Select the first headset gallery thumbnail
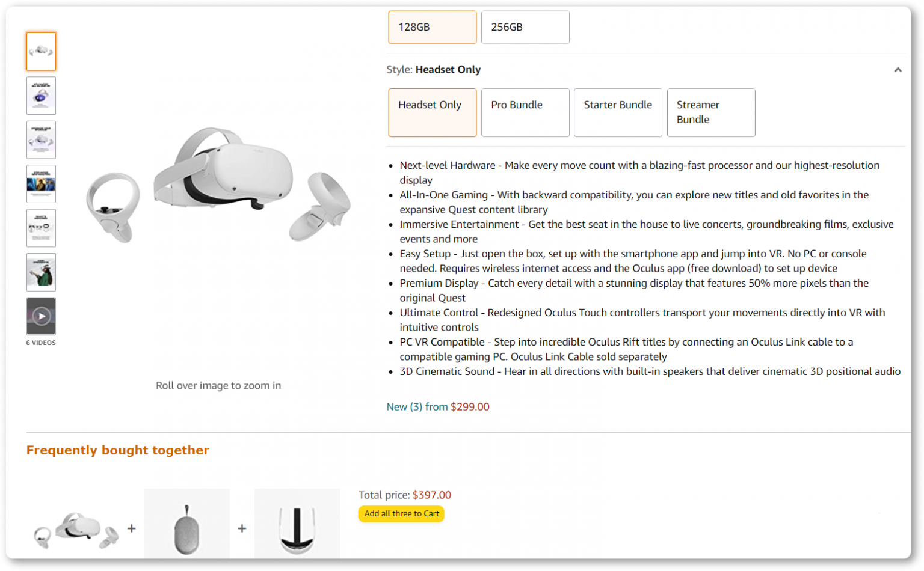This screenshot has height=571, width=924. point(41,51)
